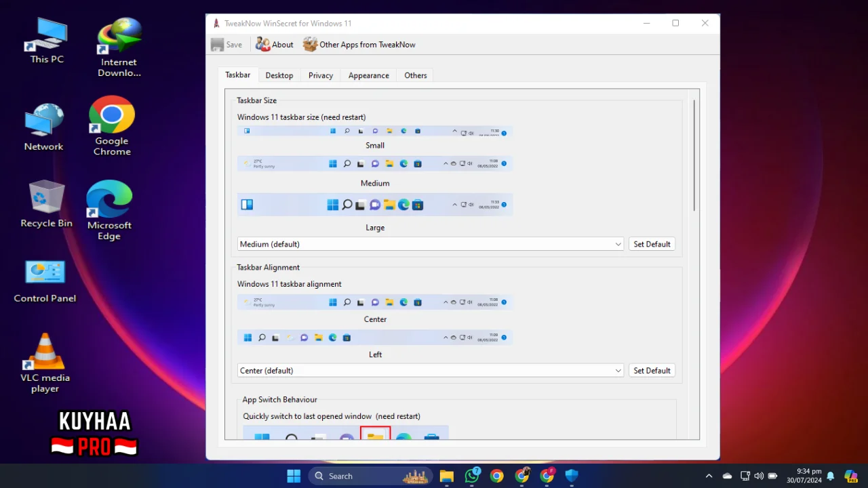Open the Privacy tab
The height and width of the screenshot is (488, 868).
pos(321,75)
